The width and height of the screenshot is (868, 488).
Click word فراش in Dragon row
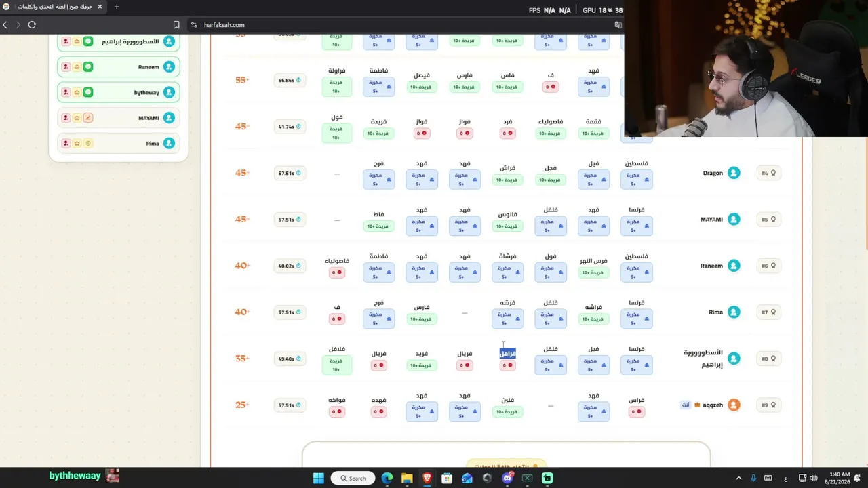(x=508, y=168)
